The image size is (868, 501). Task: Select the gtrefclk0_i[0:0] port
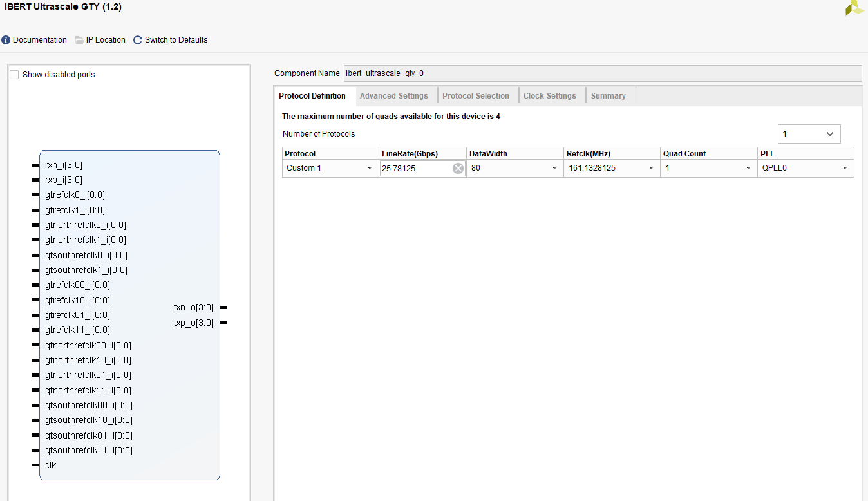click(x=75, y=195)
